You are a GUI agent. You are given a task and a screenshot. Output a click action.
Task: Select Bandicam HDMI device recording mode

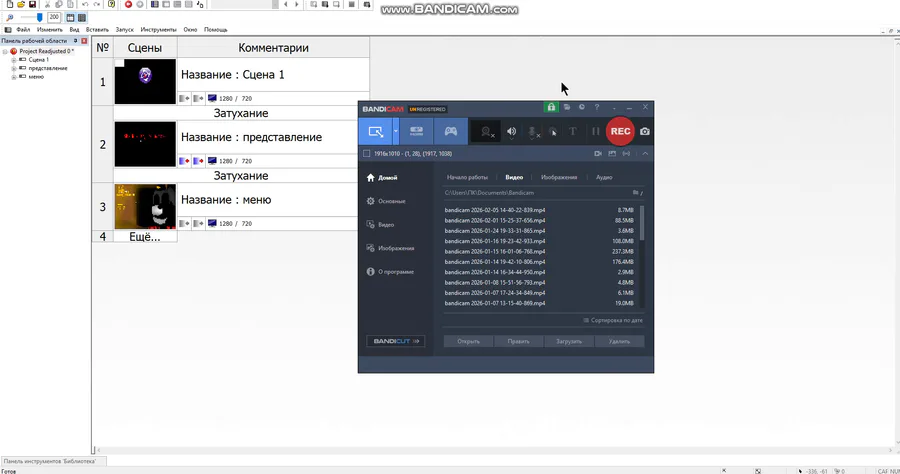[416, 131]
